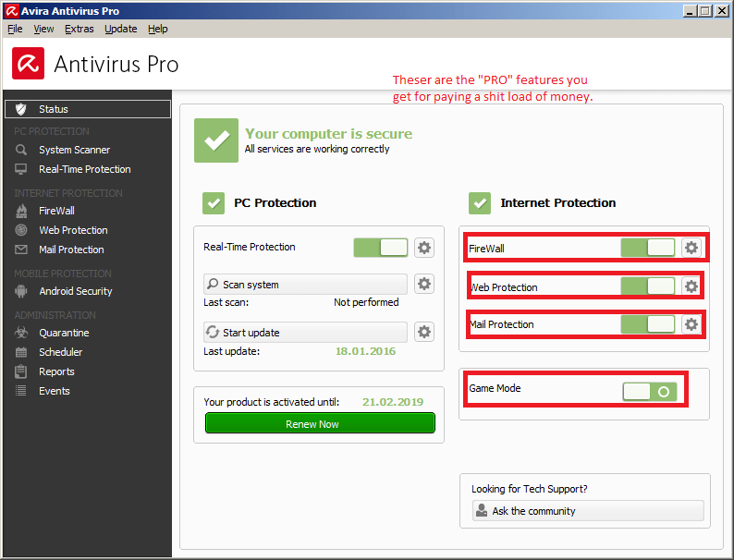Viewport: 734px width, 560px height.
Task: Minimize the Avira window
Action: [690, 10]
